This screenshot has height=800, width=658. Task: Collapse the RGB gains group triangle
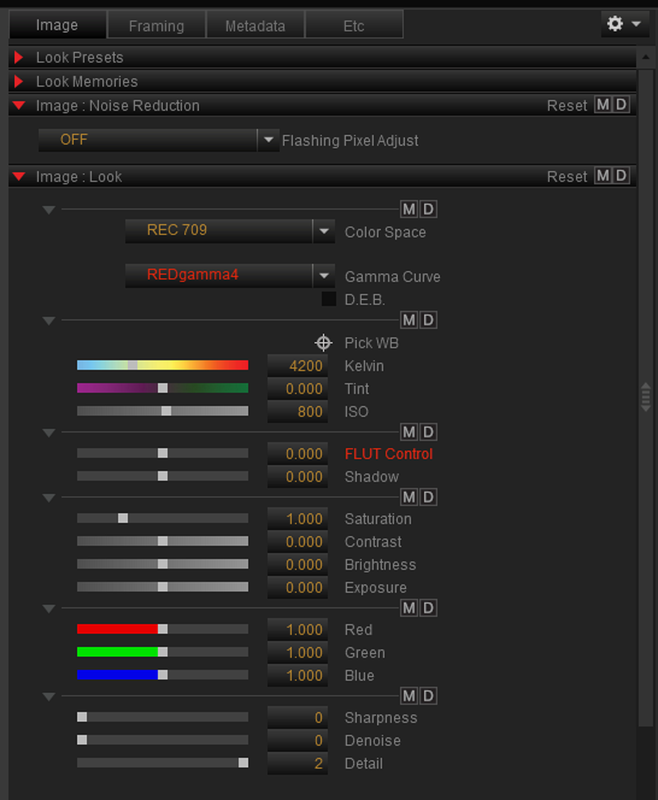pos(49,609)
